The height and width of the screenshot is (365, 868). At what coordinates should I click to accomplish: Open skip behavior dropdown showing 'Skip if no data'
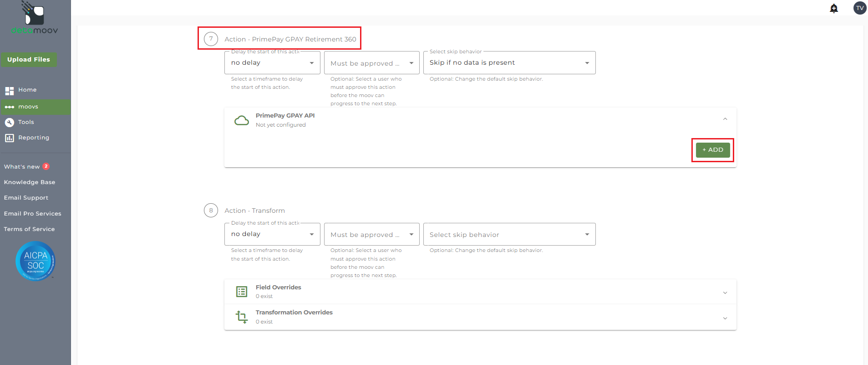(x=509, y=63)
